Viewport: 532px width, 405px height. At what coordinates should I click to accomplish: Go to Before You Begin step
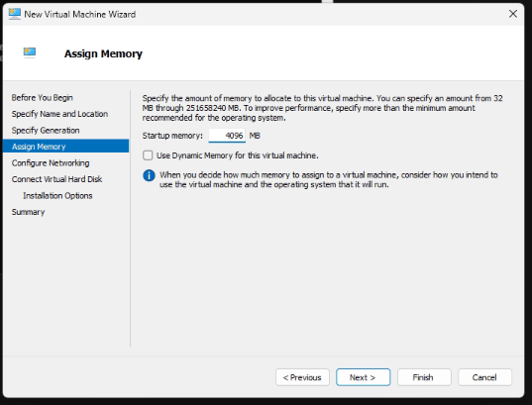42,98
